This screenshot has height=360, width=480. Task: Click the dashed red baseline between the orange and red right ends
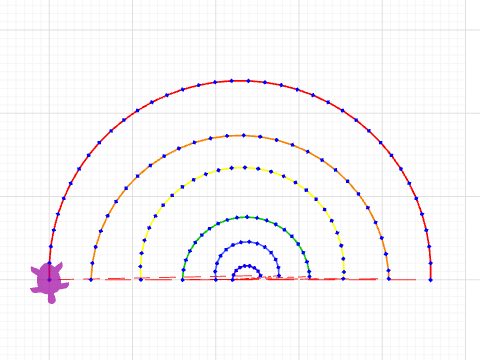click(x=409, y=280)
